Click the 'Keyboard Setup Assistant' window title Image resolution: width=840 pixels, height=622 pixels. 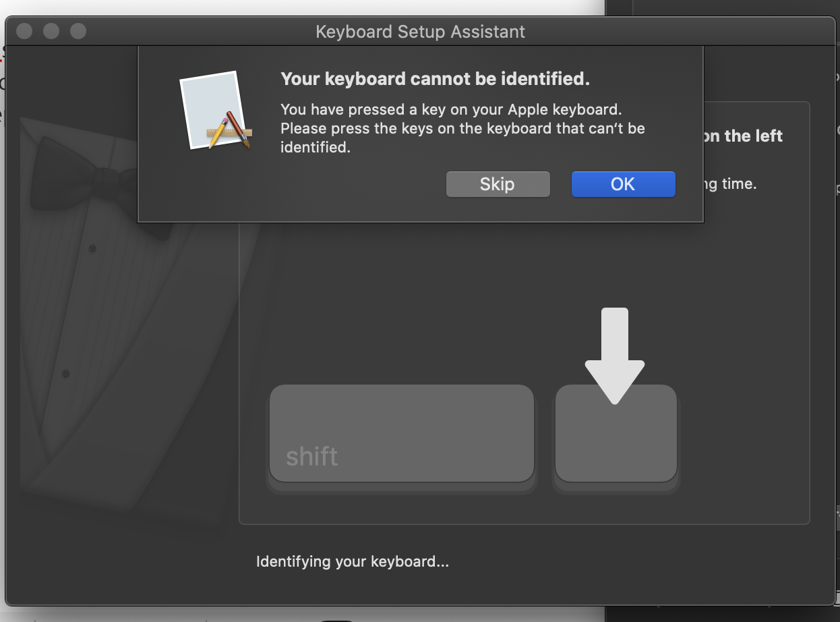click(x=421, y=31)
